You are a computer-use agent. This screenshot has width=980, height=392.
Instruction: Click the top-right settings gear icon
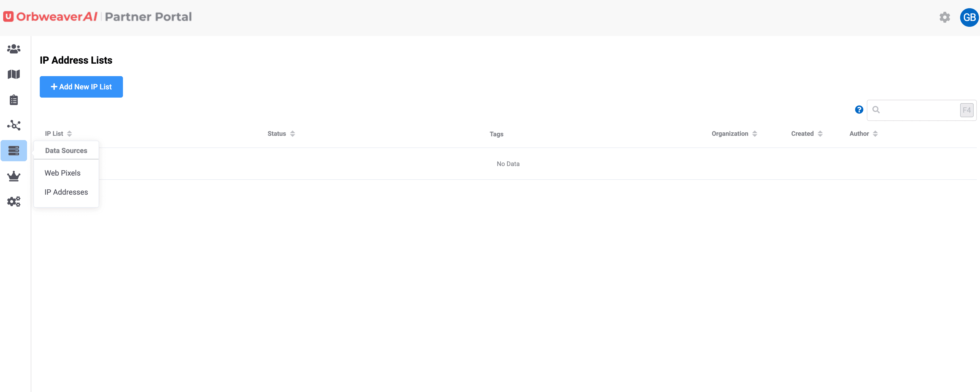(944, 17)
